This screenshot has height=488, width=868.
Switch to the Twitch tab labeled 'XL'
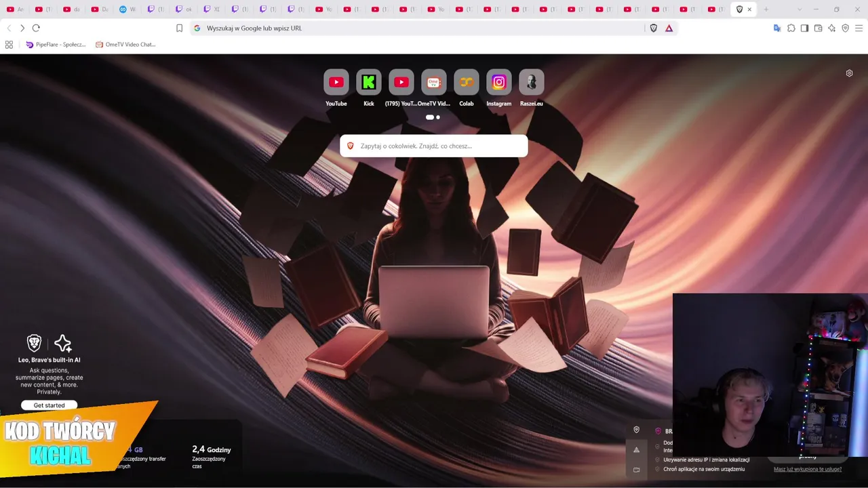212,9
